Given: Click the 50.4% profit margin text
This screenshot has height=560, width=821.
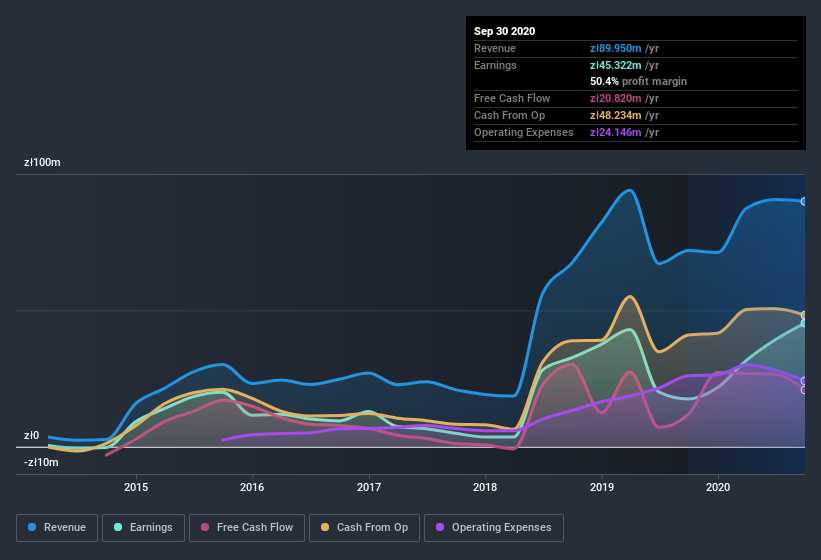Looking at the screenshot, I should coord(638,81).
